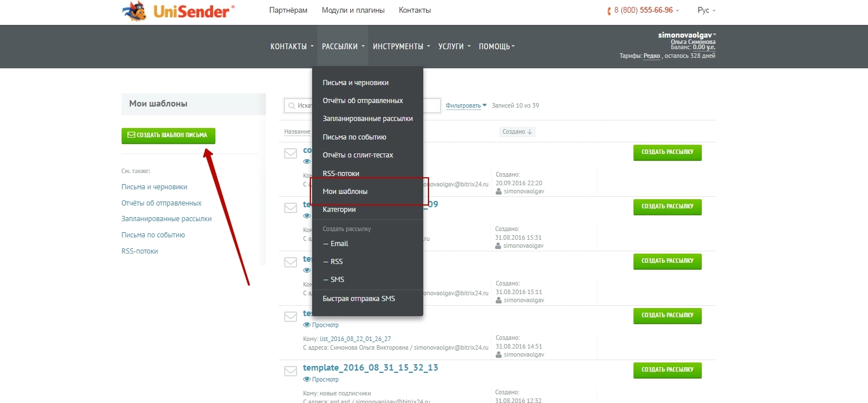
Task: Open the list_2016_08_22_01_26_27 recipient list link
Action: (359, 339)
